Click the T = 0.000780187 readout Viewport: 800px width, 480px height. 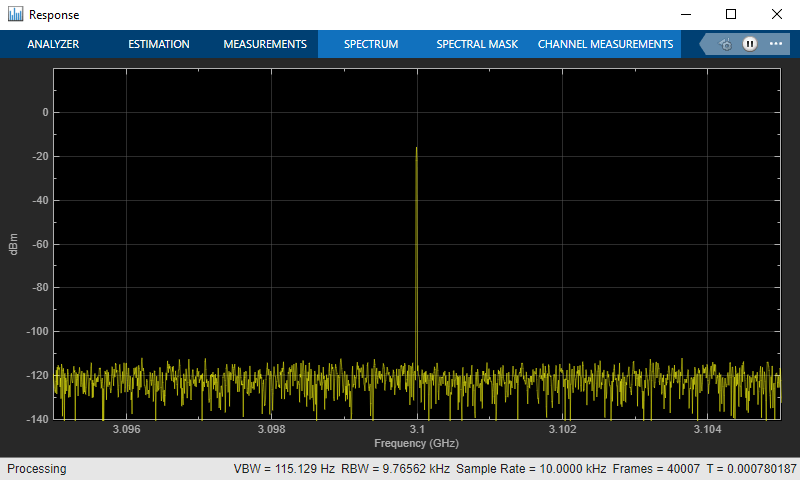[752, 469]
